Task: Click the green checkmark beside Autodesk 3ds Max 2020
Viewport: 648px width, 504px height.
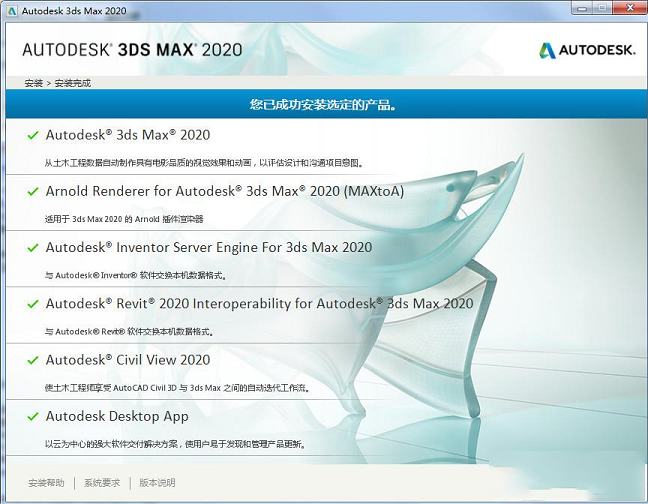Action: point(33,135)
